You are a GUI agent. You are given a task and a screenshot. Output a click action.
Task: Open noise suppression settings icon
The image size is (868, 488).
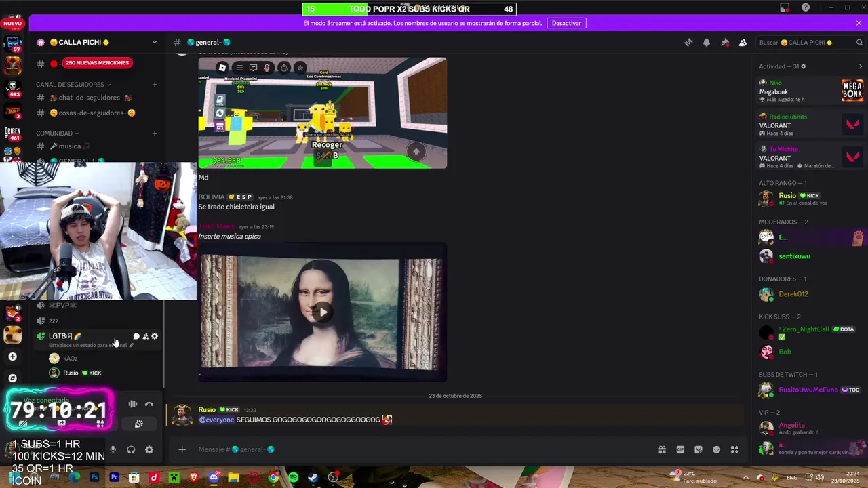click(133, 404)
